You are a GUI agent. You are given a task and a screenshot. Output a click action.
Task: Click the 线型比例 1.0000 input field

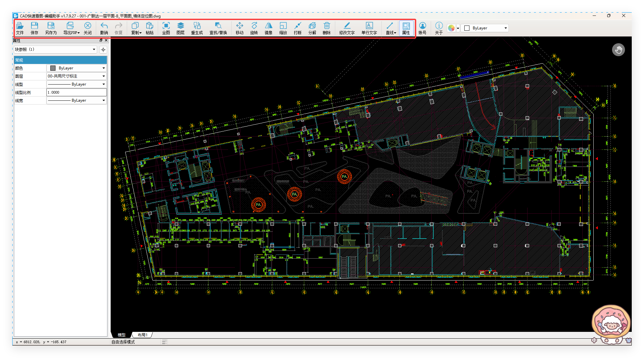pos(77,92)
